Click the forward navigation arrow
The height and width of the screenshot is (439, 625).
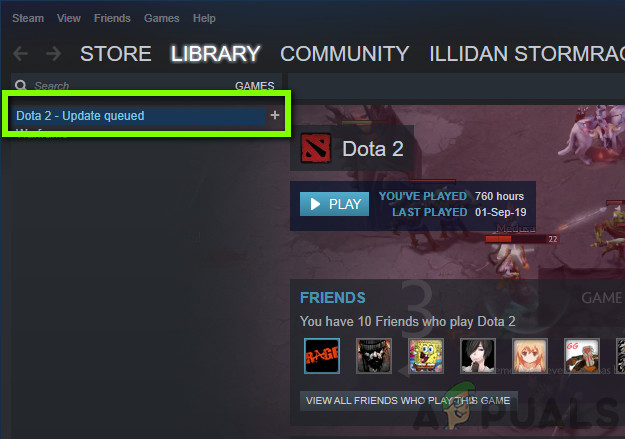[53, 53]
